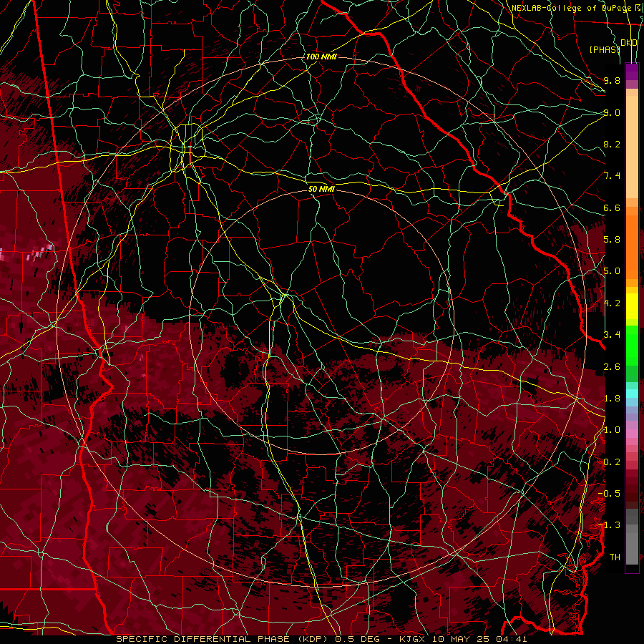This screenshot has height=644, width=644.
Task: Click the 9.8 value on the color scale
Action: pos(612,80)
